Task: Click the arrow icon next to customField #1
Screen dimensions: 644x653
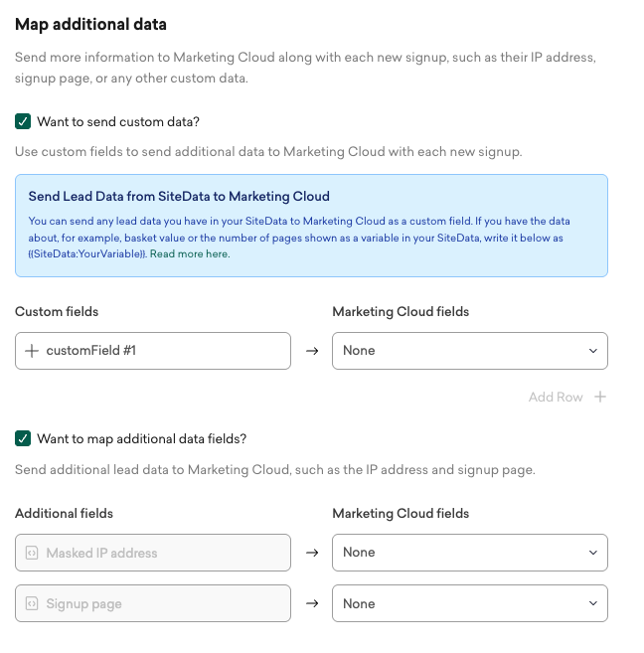Action: [x=311, y=351]
